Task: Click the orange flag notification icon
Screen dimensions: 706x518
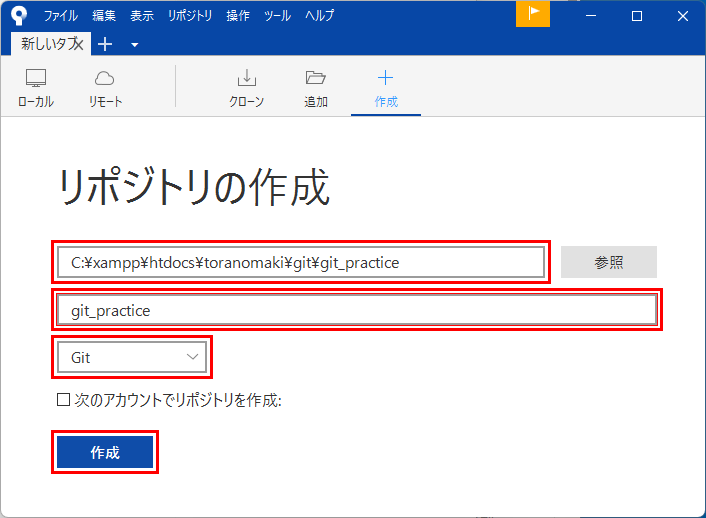Action: tap(533, 14)
